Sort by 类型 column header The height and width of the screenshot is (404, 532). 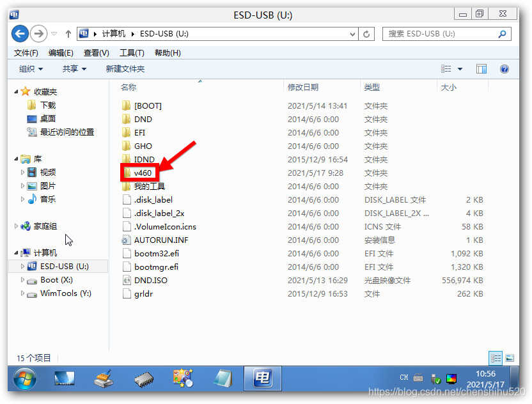(372, 88)
